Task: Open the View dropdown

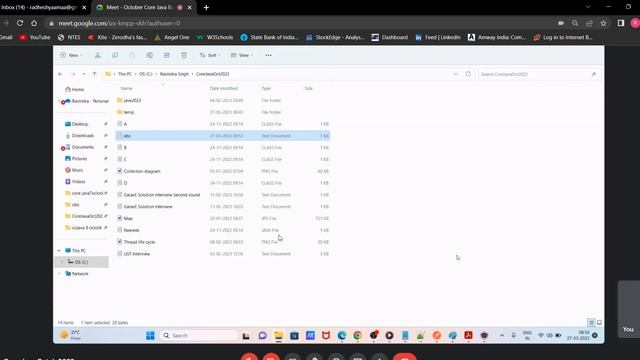Action: click(x=242, y=55)
